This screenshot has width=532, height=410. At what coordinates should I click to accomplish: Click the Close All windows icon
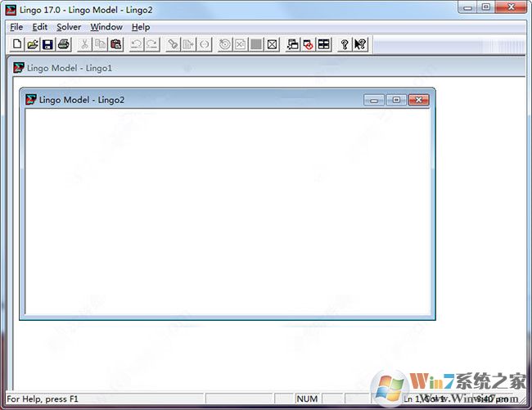(309, 44)
